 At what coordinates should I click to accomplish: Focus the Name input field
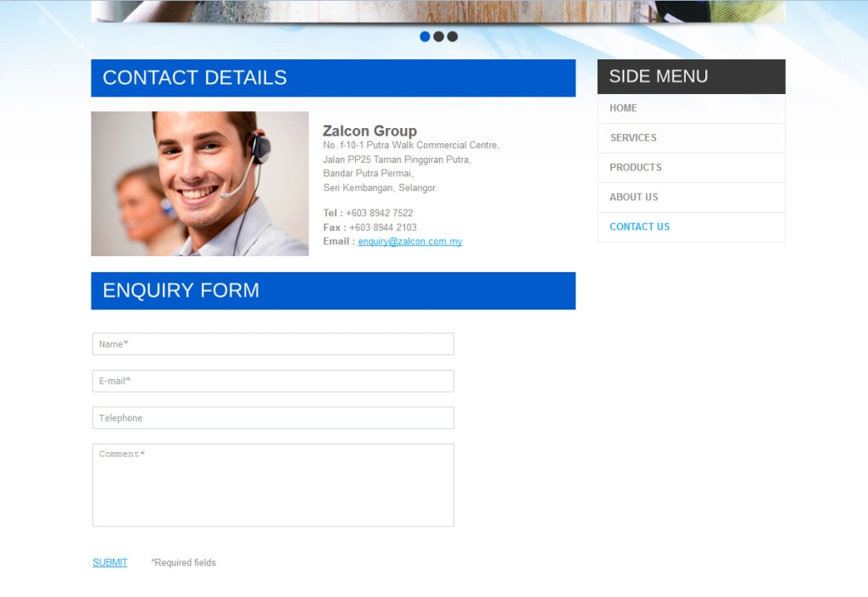tap(273, 344)
